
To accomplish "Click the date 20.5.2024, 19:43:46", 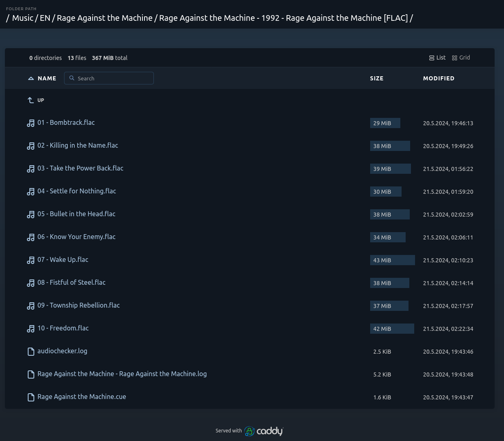I will [448, 352].
